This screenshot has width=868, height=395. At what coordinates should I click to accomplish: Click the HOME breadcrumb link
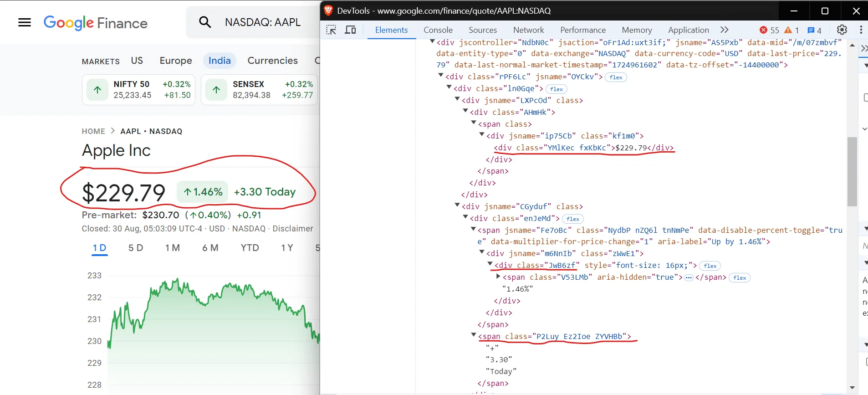click(93, 131)
